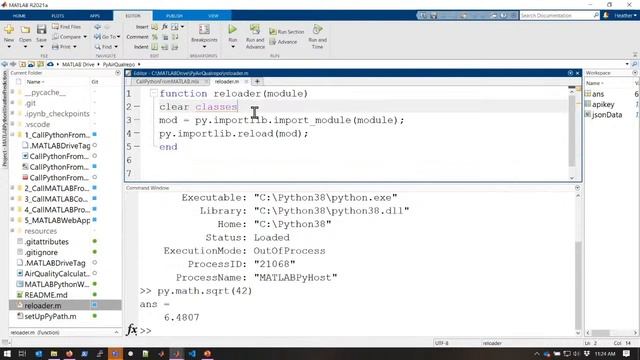Set breakpoint on line 5 dash
This screenshot has height=360, width=640.
pos(137,146)
